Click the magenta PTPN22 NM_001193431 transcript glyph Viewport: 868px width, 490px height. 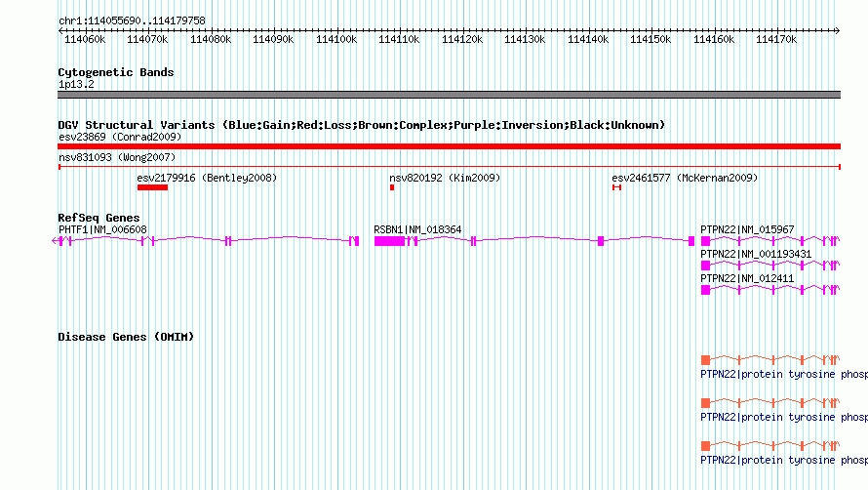pyautogui.click(x=770, y=265)
